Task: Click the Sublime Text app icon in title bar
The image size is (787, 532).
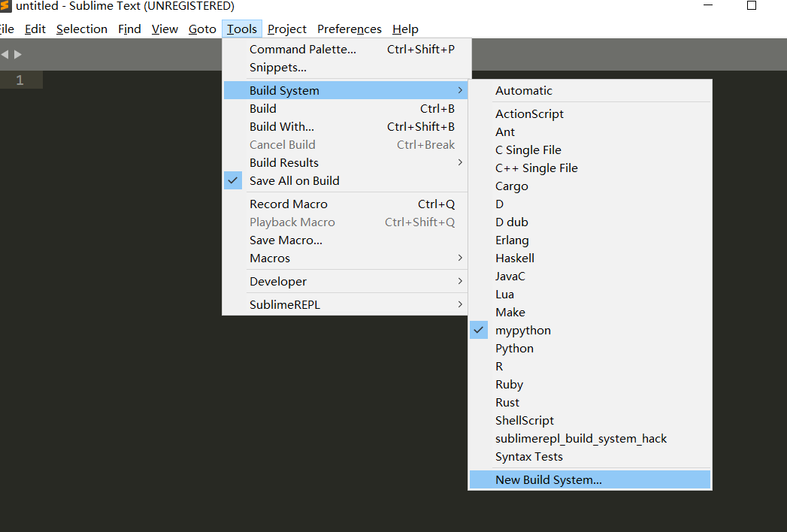Action: pos(5,5)
